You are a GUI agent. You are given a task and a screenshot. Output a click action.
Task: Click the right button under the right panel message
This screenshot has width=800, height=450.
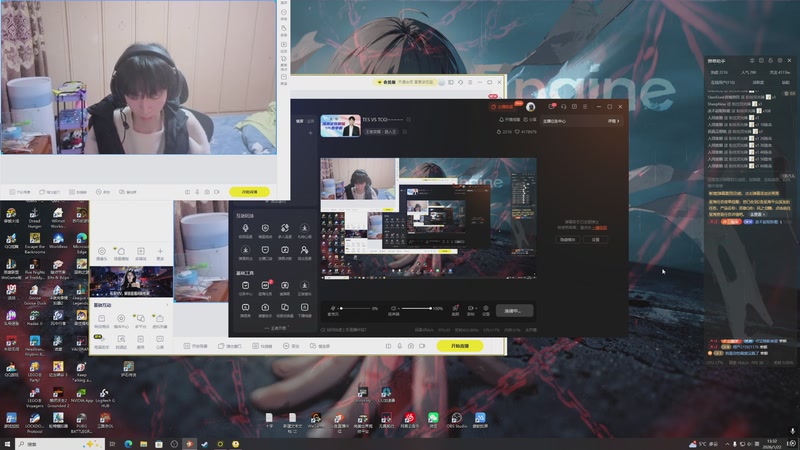595,239
